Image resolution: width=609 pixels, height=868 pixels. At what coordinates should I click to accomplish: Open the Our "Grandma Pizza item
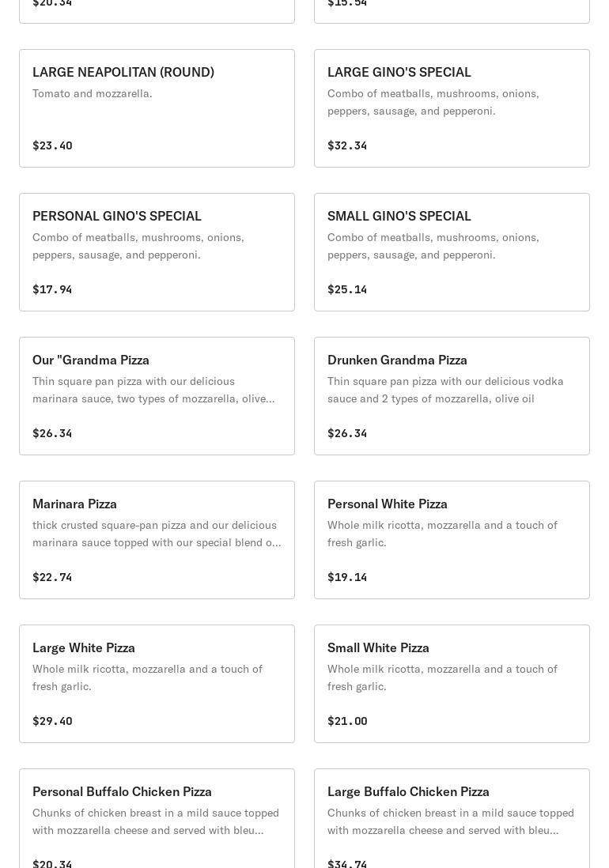[157, 396]
